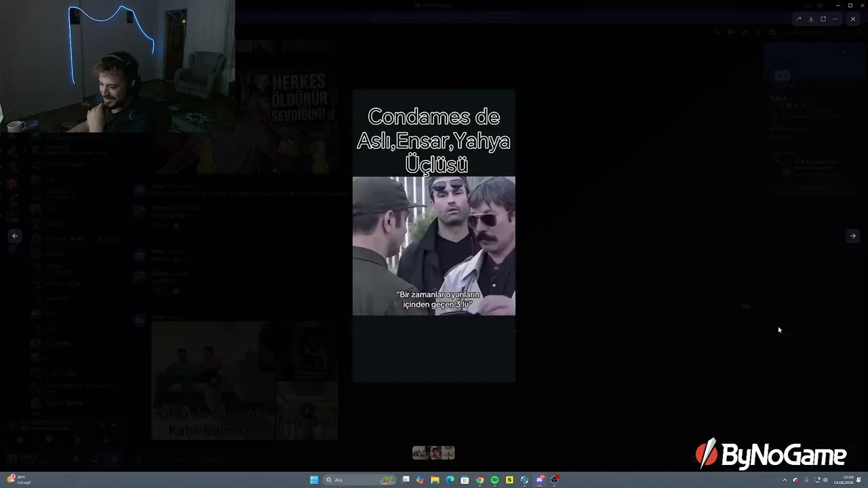Viewport: 868px width, 488px height.
Task: Open the image in browser
Action: pos(823,19)
